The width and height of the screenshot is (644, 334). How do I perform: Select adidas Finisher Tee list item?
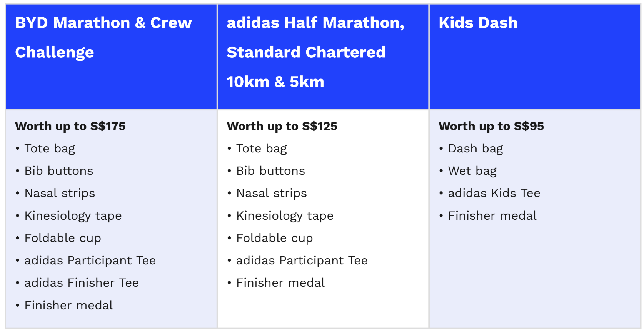tap(82, 283)
